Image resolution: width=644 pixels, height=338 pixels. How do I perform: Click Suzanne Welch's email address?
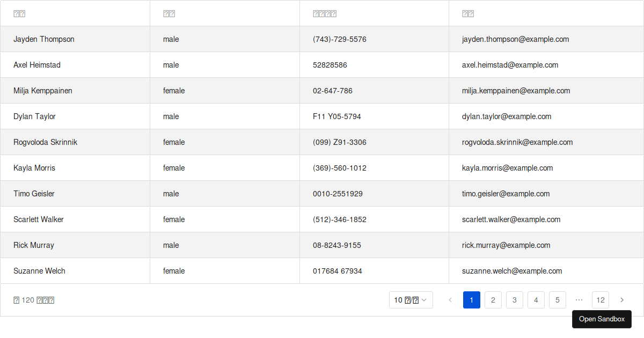[x=512, y=271]
